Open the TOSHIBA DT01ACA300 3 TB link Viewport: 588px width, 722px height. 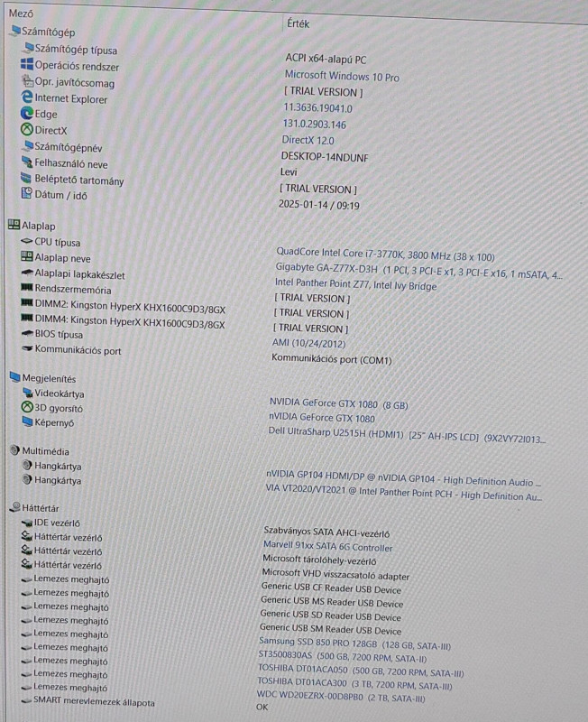[354, 683]
